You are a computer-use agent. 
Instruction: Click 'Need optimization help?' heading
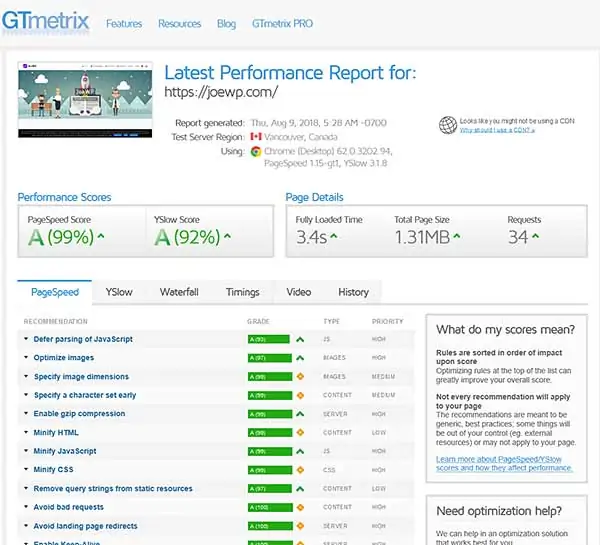pyautogui.click(x=499, y=511)
